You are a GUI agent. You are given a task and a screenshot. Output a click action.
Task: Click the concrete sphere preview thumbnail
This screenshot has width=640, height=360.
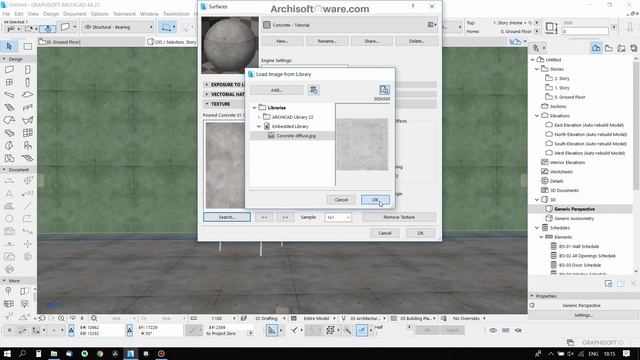[230, 45]
